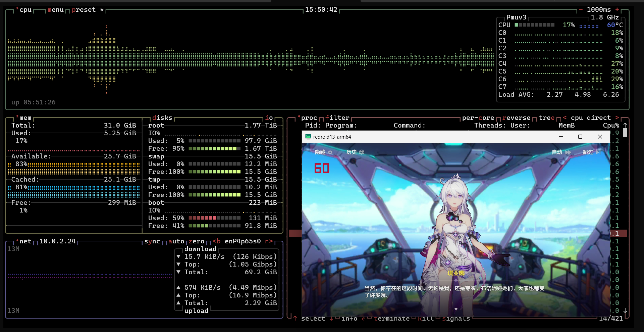Screen dimensions: 644x332
Task: Select next network interface with n>
Action: [269, 241]
